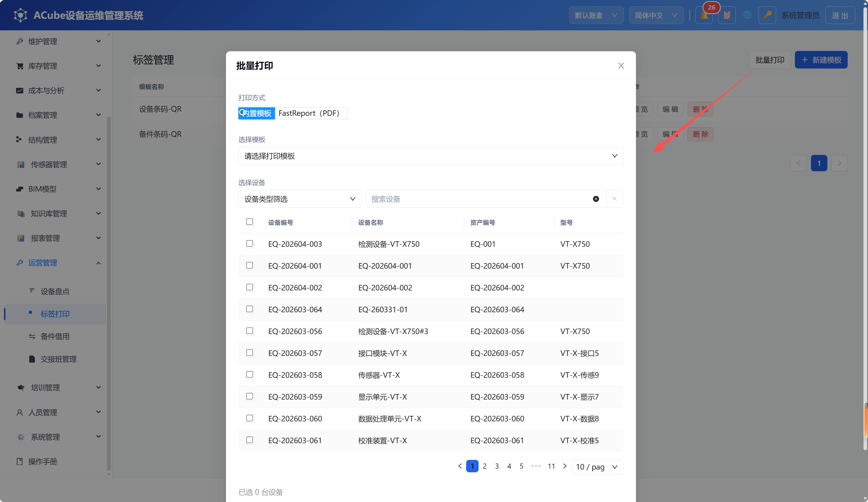Click the magnifier search icon button
Screen dimensions: 868x502
[614, 199]
